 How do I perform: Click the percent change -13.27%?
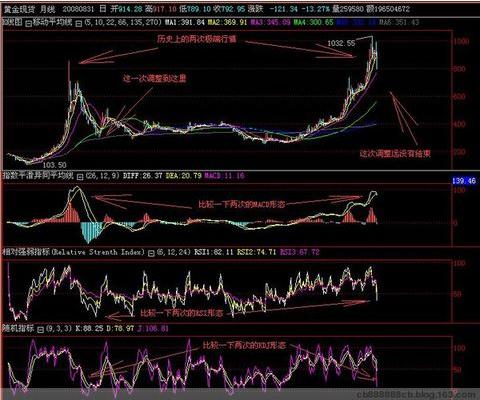[x=315, y=9]
